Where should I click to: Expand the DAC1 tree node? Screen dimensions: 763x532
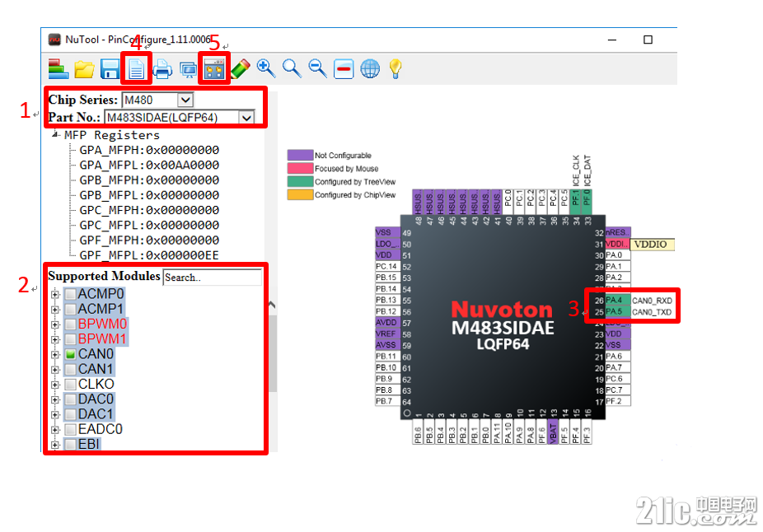[55, 415]
